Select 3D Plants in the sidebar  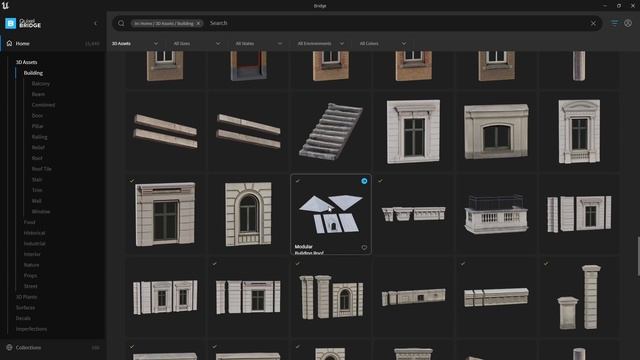pyautogui.click(x=27, y=297)
